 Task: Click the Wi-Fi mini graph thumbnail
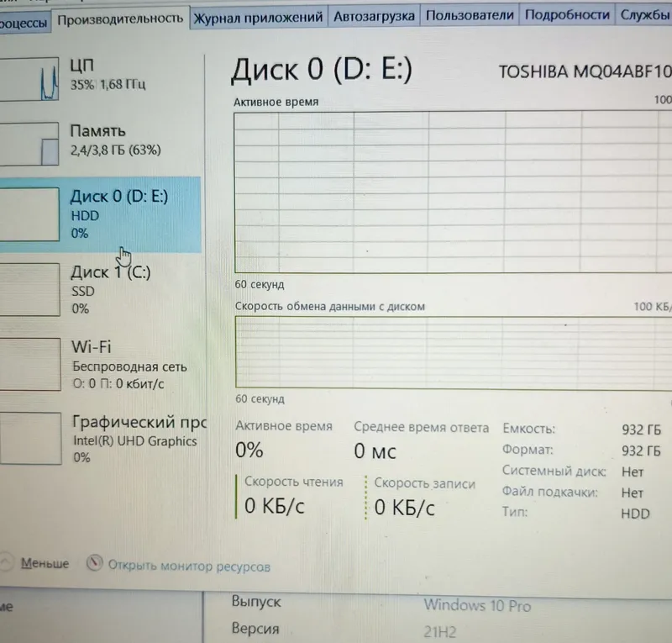click(x=30, y=364)
